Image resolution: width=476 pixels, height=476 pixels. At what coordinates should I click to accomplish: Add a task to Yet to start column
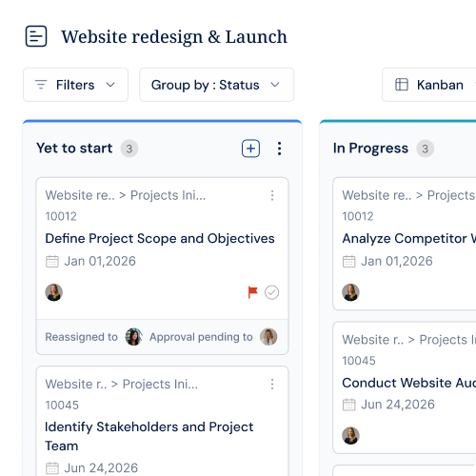pyautogui.click(x=250, y=149)
